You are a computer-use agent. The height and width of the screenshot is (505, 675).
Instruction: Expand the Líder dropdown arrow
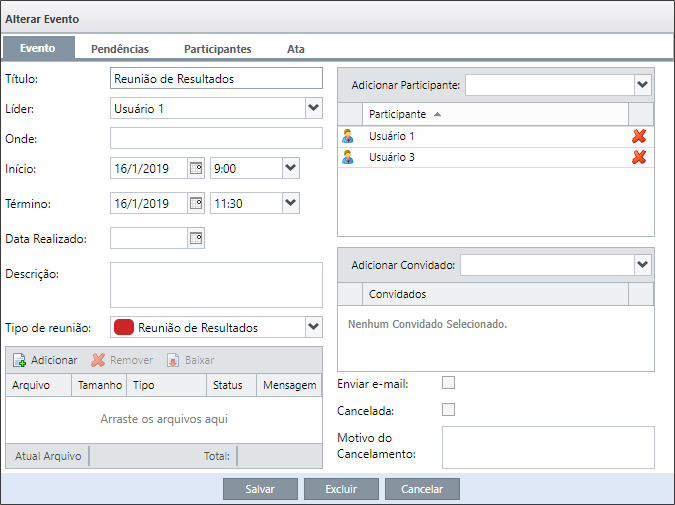pos(313,108)
